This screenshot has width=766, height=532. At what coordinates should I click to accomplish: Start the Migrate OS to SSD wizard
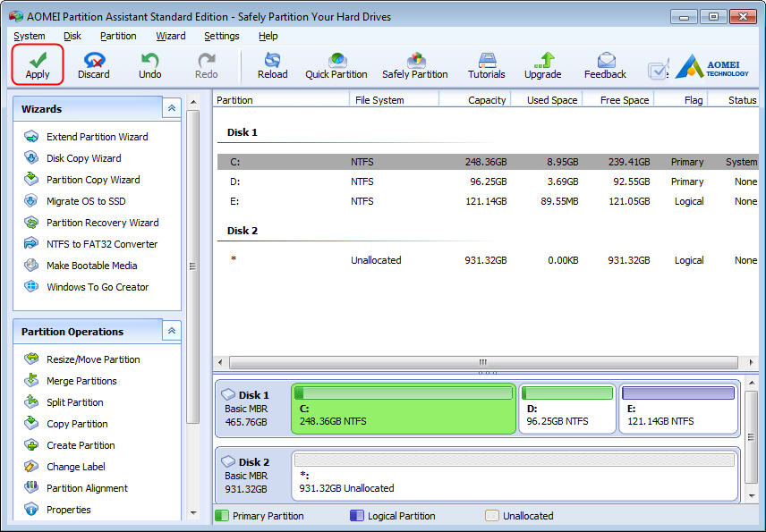pos(86,201)
